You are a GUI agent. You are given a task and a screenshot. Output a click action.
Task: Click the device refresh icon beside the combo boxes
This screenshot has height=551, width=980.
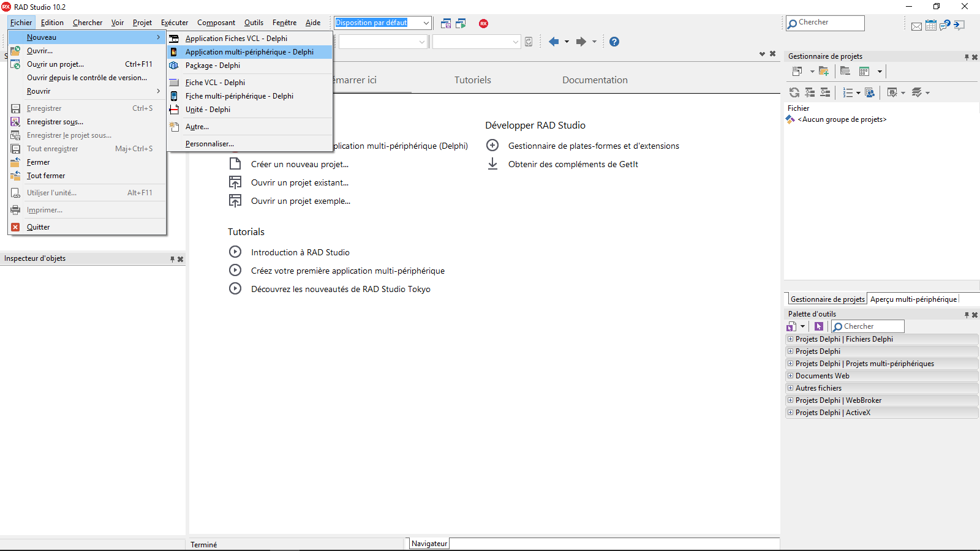[x=529, y=42]
